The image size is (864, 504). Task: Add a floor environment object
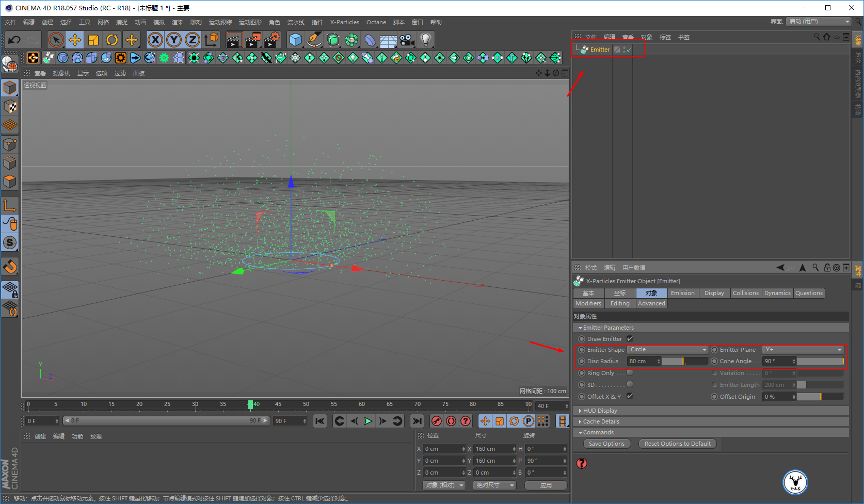click(x=389, y=40)
